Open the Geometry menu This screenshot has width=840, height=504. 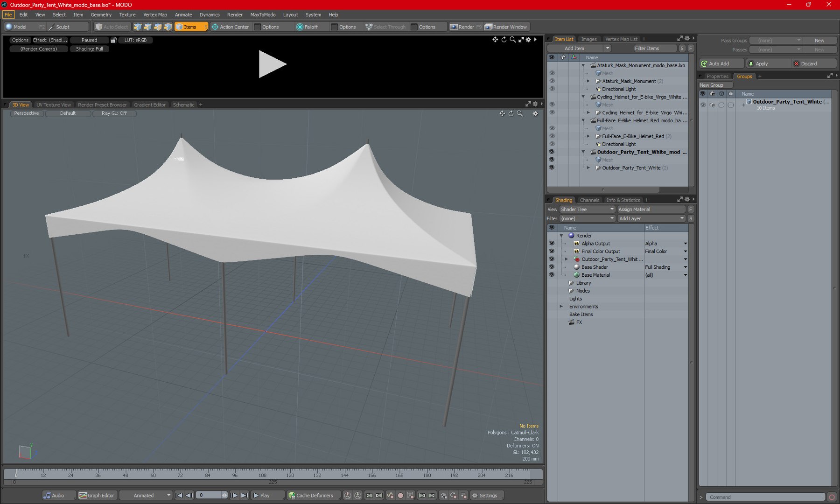[x=101, y=14]
